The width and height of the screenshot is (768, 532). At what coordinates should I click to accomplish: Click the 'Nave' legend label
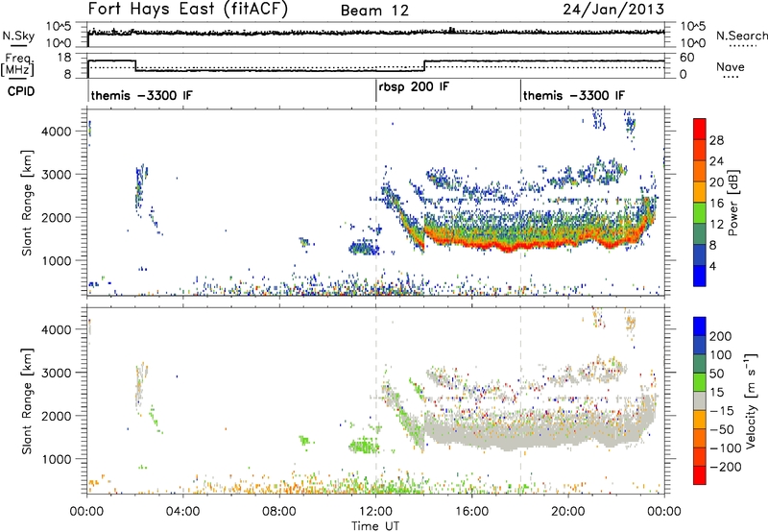click(731, 66)
